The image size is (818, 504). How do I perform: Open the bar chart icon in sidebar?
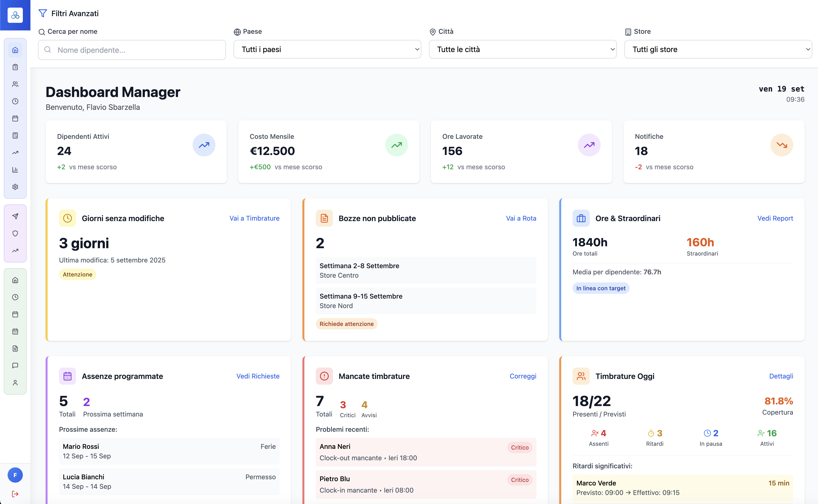pos(15,170)
